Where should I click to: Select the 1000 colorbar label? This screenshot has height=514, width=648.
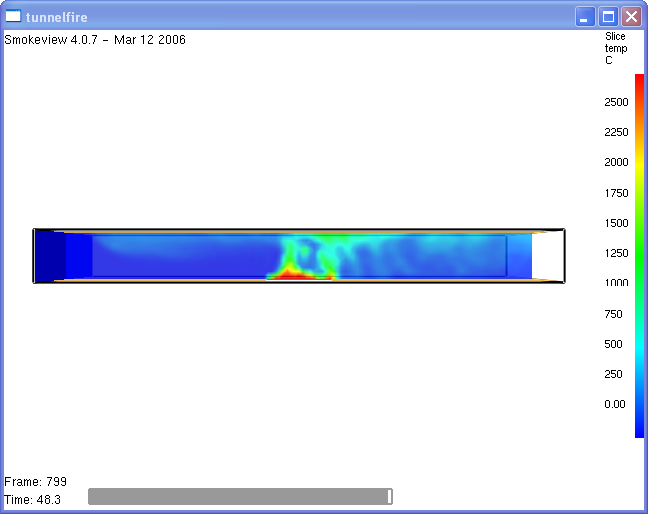[616, 283]
